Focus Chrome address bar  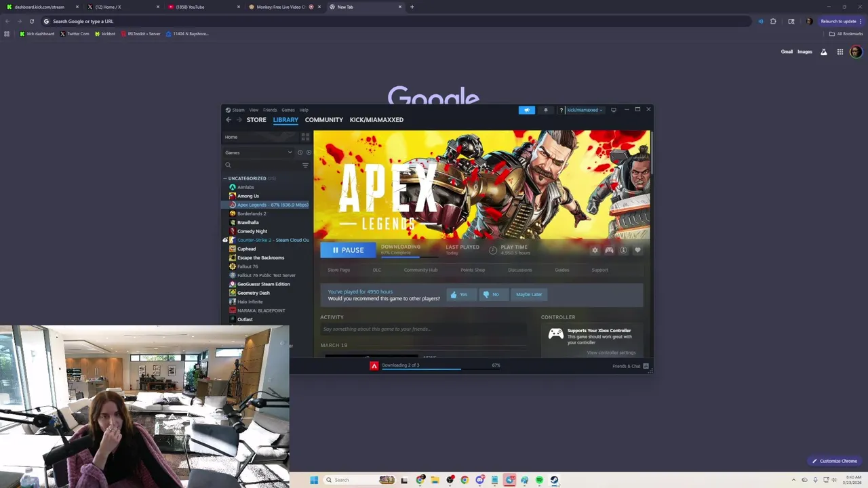point(397,21)
